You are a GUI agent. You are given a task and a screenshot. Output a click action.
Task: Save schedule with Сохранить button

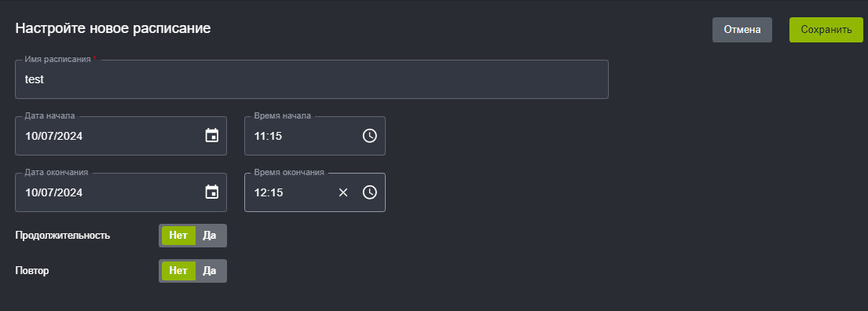[826, 30]
